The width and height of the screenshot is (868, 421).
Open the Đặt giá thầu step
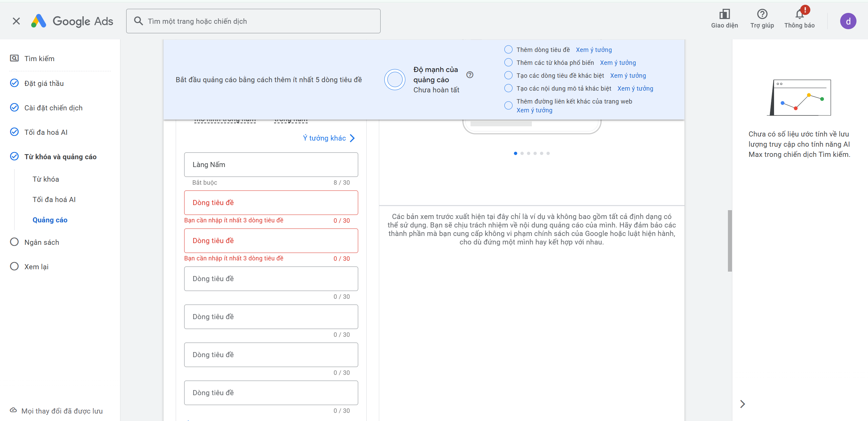point(44,83)
